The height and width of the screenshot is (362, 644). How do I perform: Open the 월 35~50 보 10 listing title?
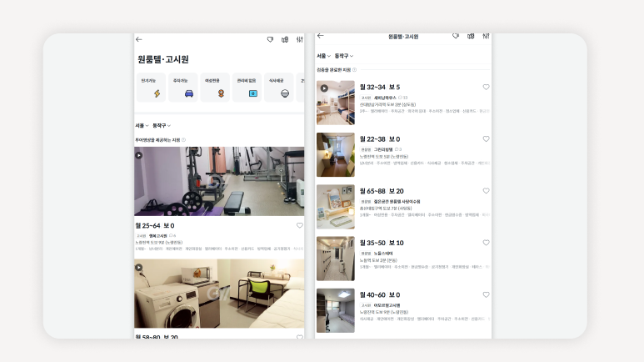click(x=382, y=243)
